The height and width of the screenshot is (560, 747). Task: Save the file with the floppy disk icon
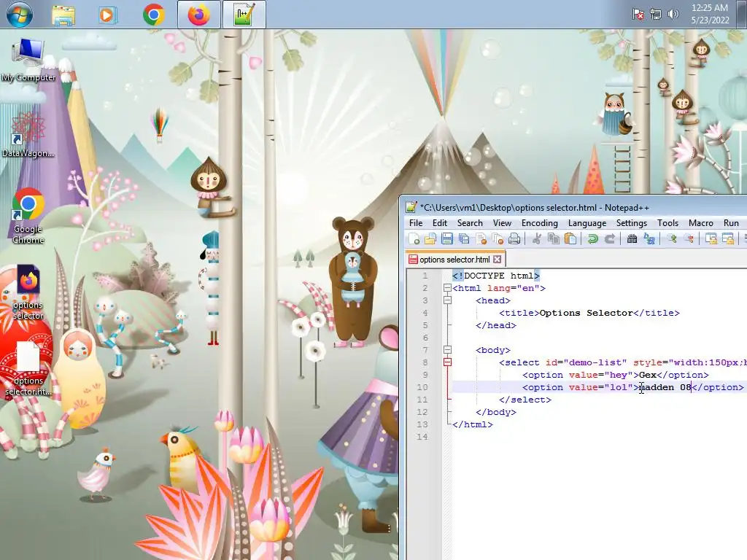[447, 238]
